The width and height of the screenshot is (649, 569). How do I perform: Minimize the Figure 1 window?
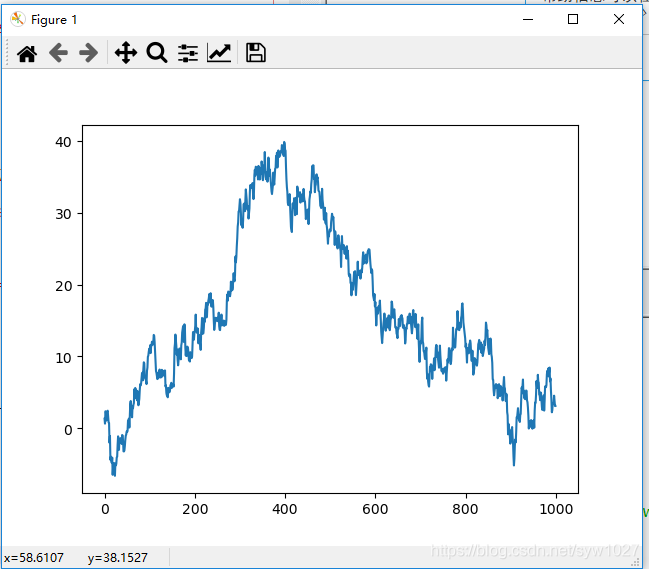pos(528,19)
